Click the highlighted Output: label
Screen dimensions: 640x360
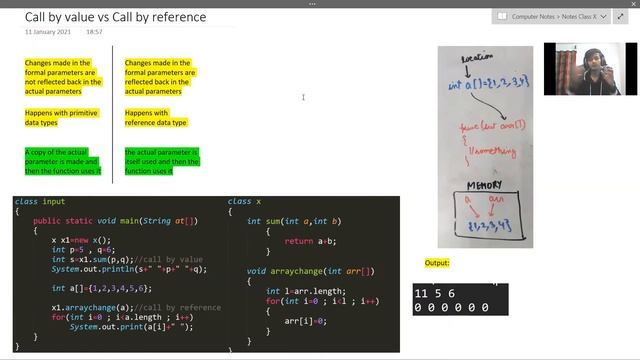click(437, 263)
